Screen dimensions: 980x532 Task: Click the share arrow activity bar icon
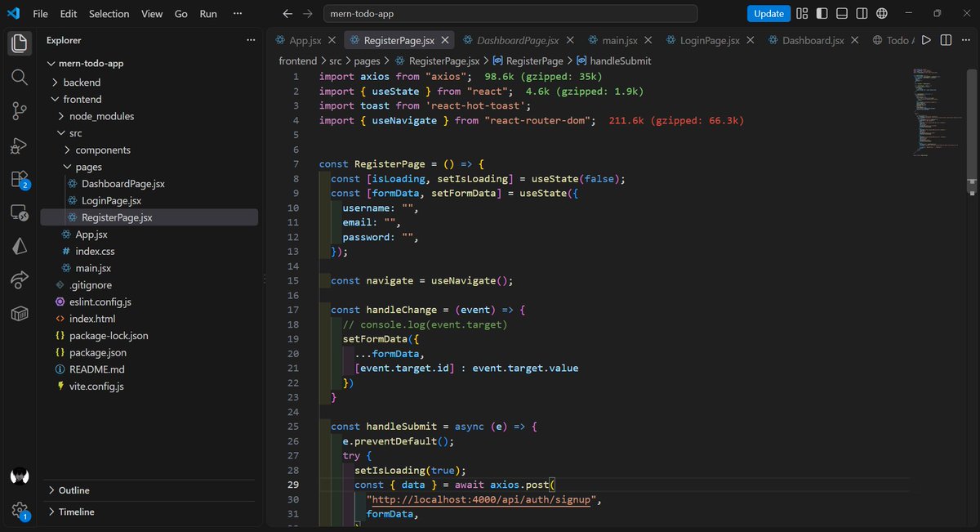tap(20, 280)
